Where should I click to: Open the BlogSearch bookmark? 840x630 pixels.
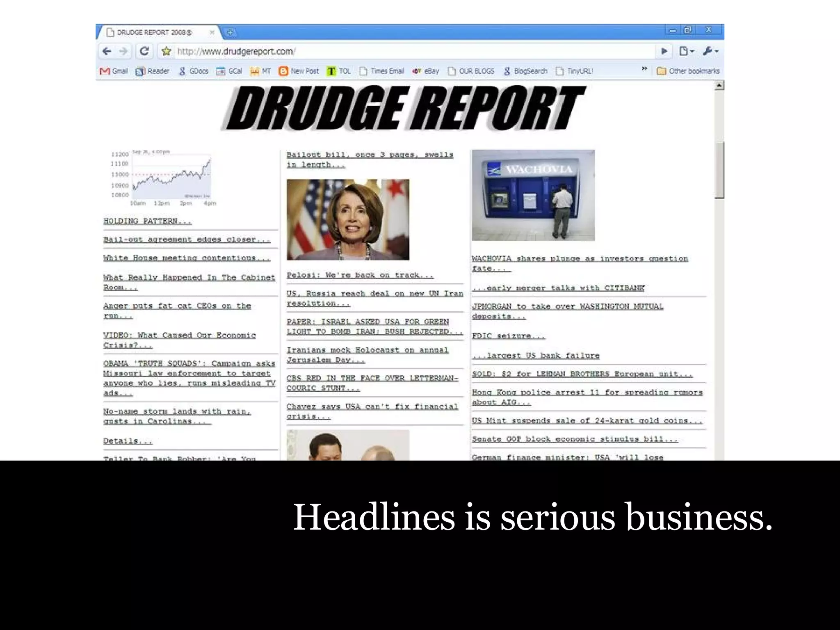[x=525, y=71]
